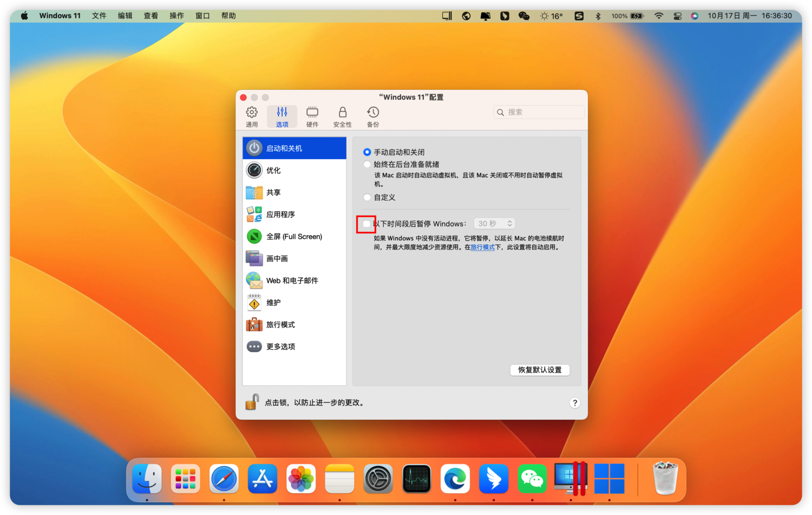Open the Apple menu
This screenshot has height=515, width=812.
[x=24, y=16]
